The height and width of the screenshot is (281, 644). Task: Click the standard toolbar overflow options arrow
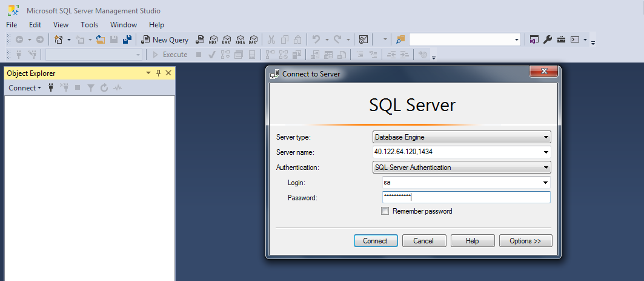pyautogui.click(x=593, y=42)
